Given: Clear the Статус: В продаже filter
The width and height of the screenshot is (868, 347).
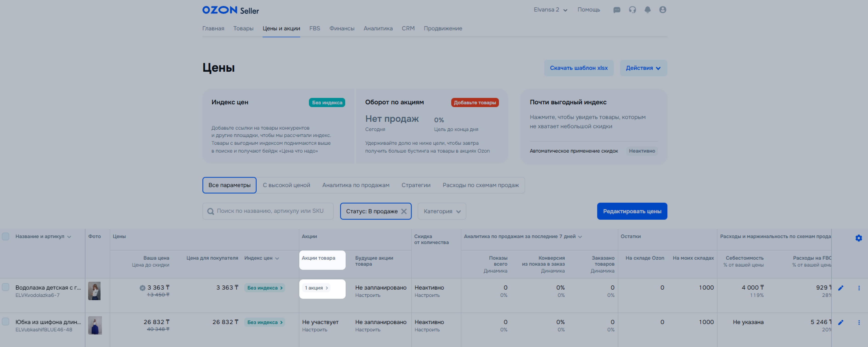Looking at the screenshot, I should click(x=404, y=211).
